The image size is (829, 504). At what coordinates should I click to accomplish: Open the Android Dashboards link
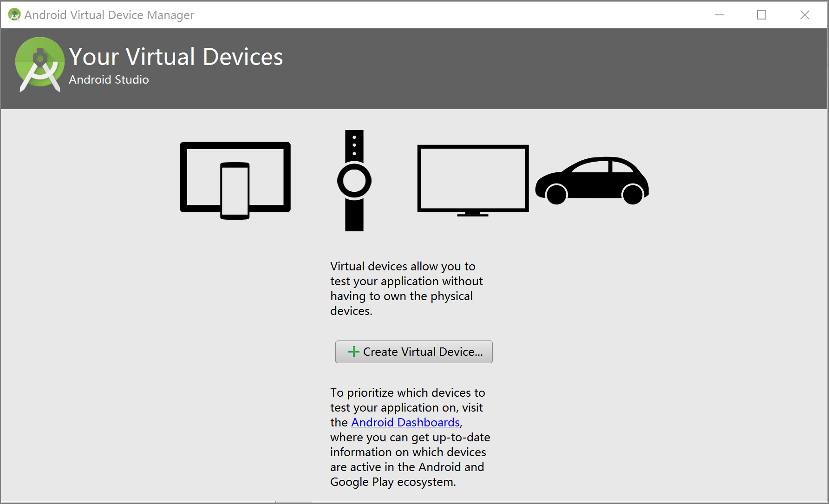click(405, 422)
